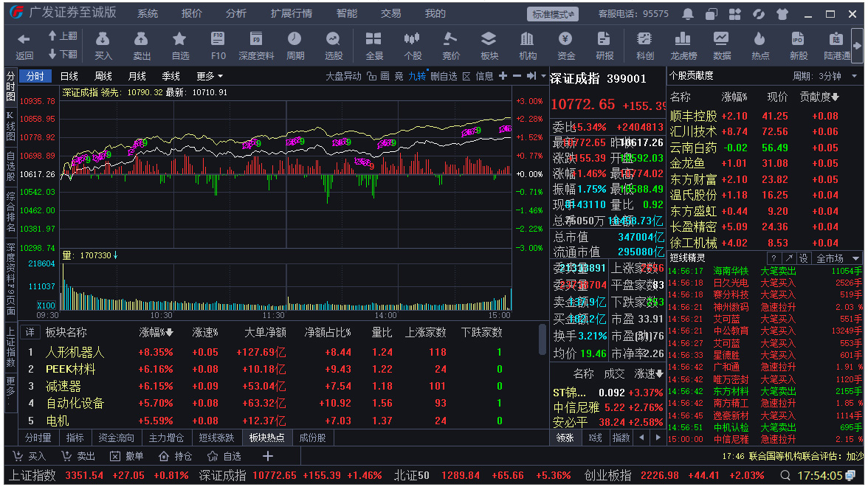The height and width of the screenshot is (487, 868).
Task: Open the F10 company info icon
Action: tap(218, 44)
